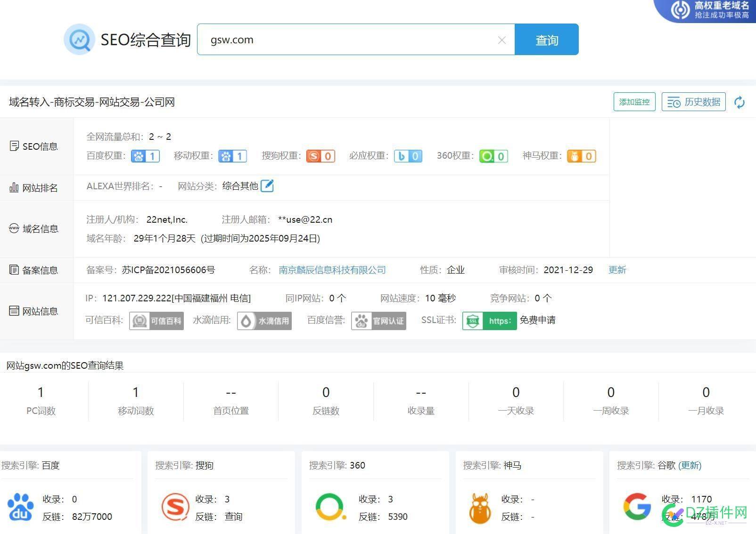This screenshot has height=534, width=756.
Task: Click the 水滴信用 badge
Action: pos(264,321)
